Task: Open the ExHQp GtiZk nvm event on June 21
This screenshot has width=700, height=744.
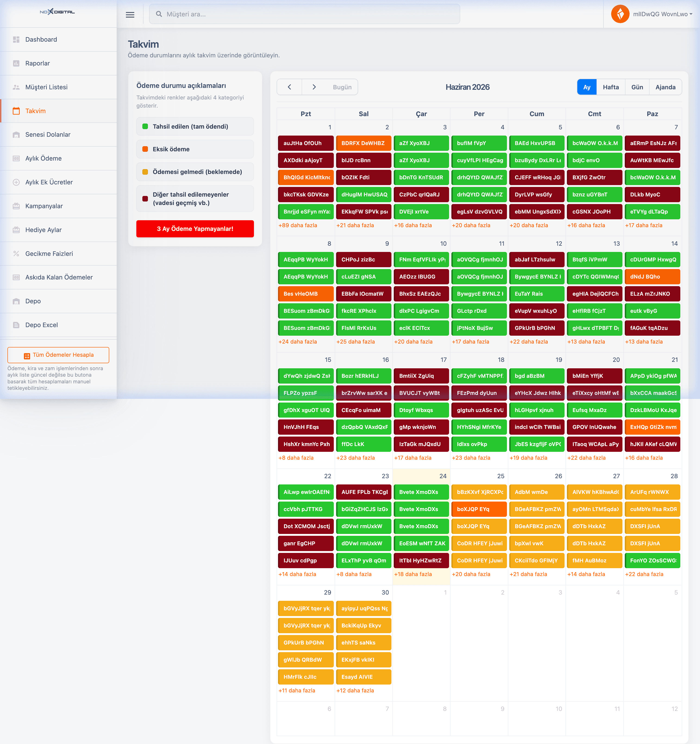Action: [653, 427]
